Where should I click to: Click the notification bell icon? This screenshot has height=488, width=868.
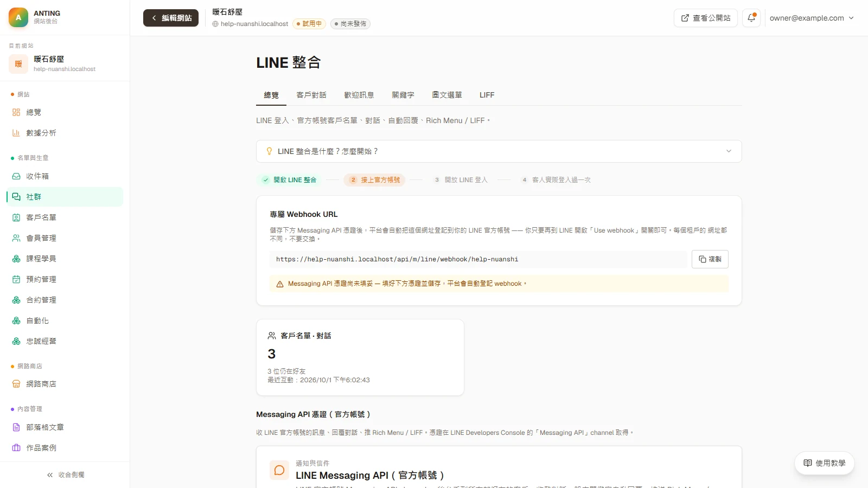751,18
